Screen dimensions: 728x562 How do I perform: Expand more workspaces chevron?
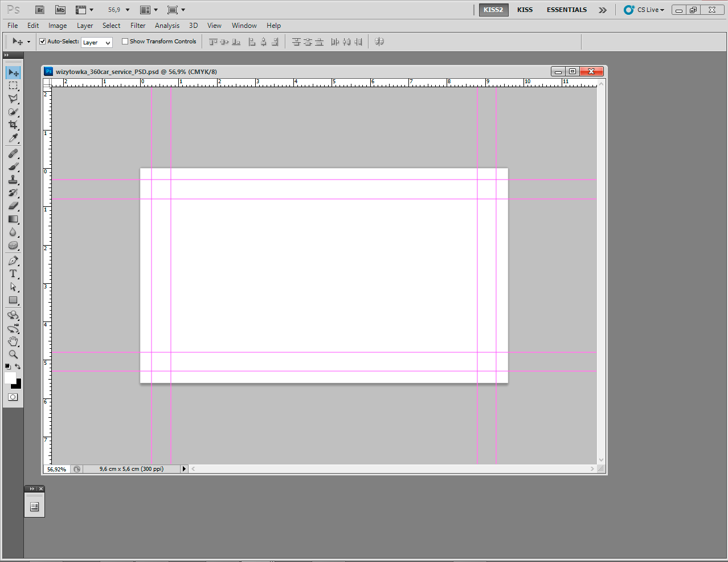(602, 10)
